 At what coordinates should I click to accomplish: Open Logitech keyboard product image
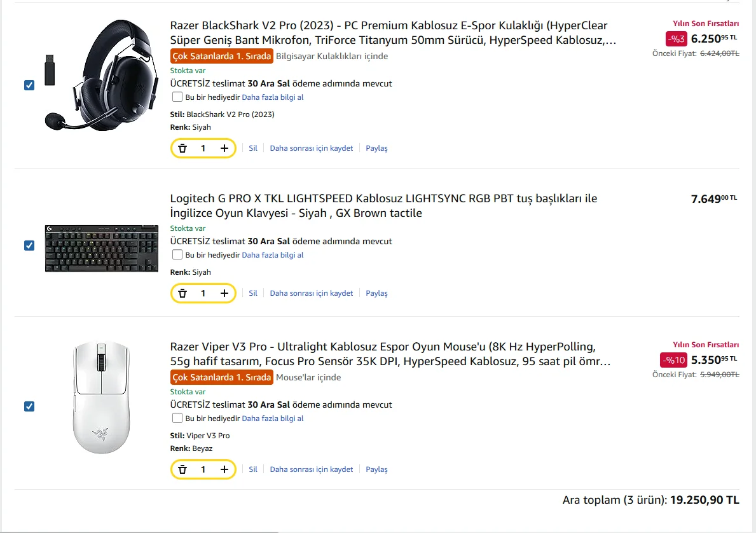(x=102, y=248)
